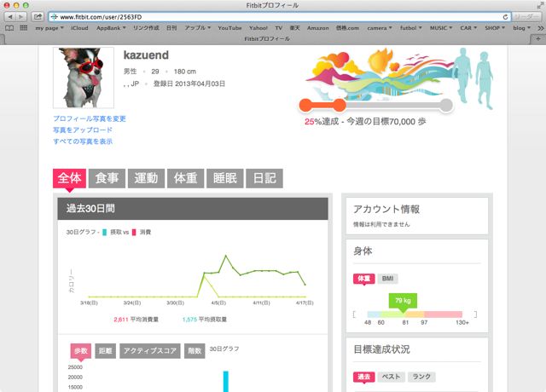Select the 睡眠 tab
This screenshot has height=392, width=546.
tap(225, 178)
